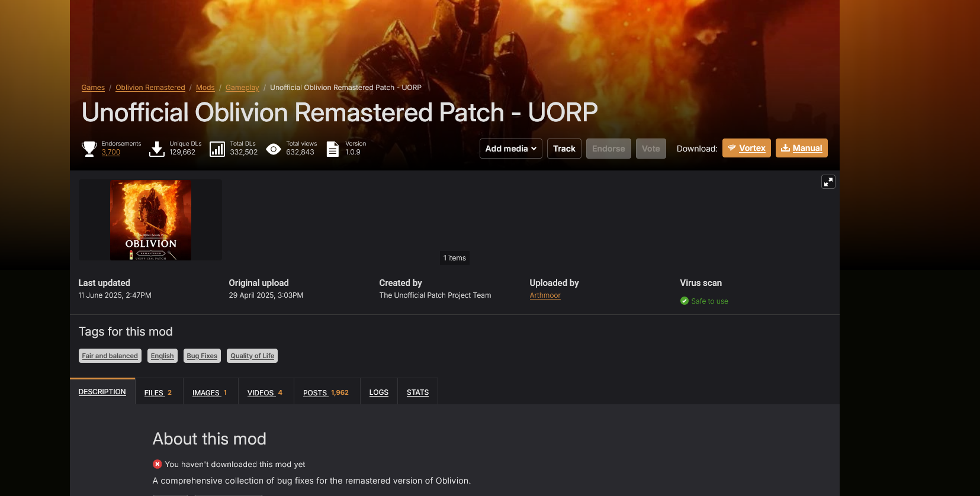Click the Track button
This screenshot has width=980, height=496.
coord(564,149)
